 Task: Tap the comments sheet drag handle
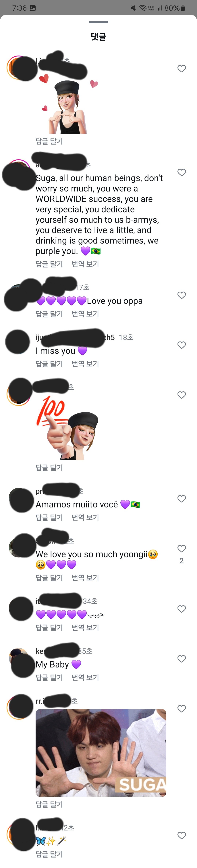click(98, 22)
